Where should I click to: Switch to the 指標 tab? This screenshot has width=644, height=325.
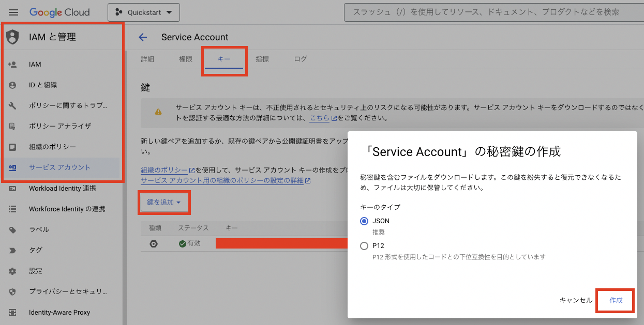[x=262, y=59]
